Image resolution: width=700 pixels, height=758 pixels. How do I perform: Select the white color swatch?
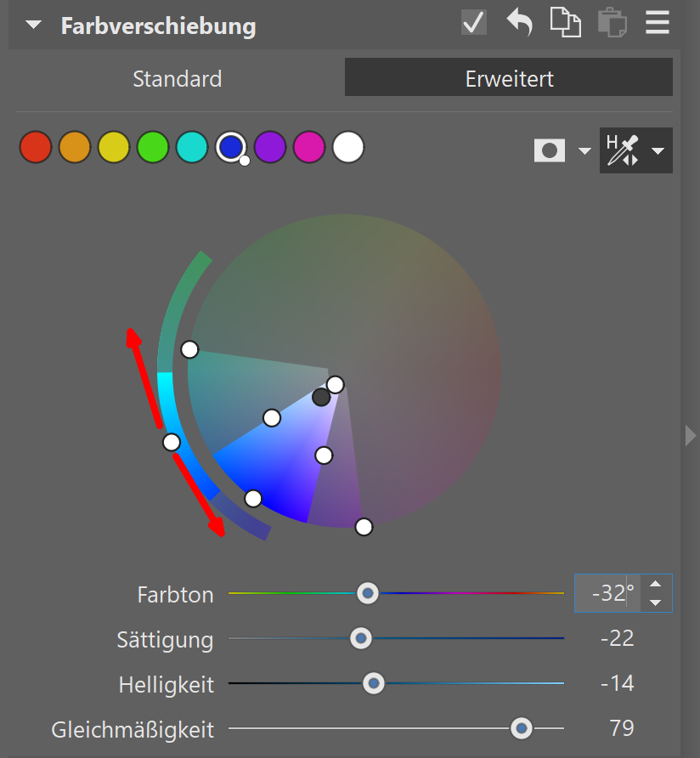[348, 147]
